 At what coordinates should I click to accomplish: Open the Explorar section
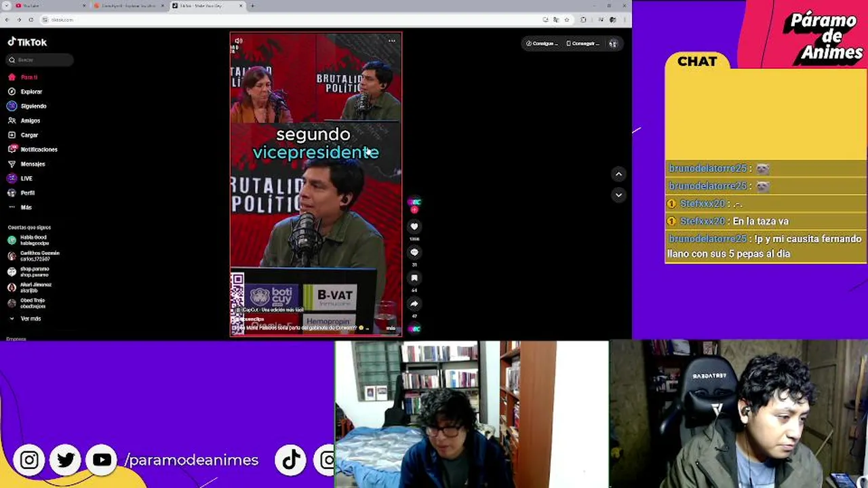25,91
